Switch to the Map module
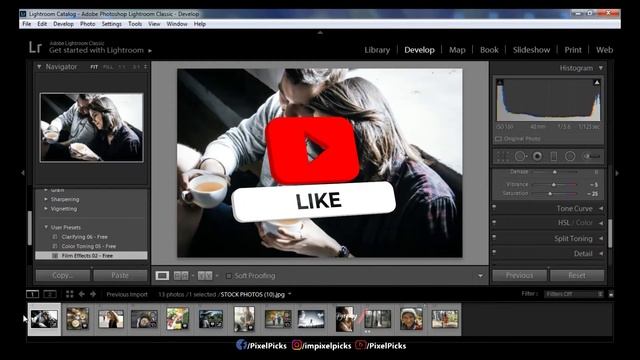Image resolution: width=640 pixels, height=360 pixels. 457,50
